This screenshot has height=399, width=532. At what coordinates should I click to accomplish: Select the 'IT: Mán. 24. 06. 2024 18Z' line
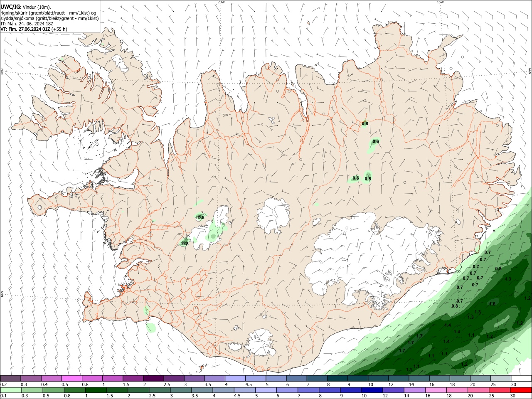[x=27, y=24]
